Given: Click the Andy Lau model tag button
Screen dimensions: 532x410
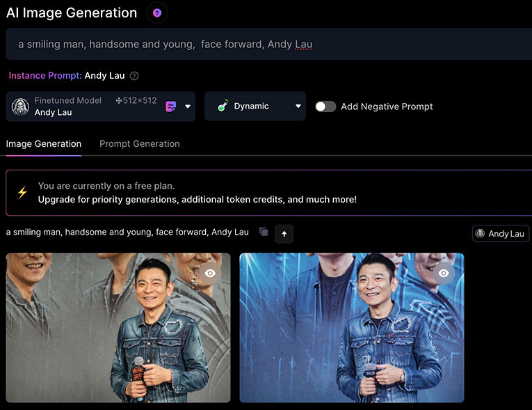Looking at the screenshot, I should [x=501, y=234].
